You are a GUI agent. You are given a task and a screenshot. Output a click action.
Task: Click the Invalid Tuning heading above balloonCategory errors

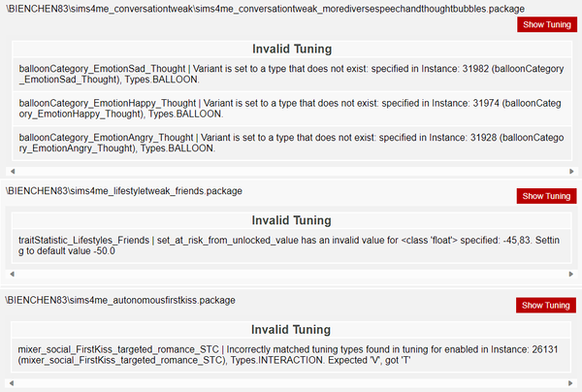coord(291,49)
